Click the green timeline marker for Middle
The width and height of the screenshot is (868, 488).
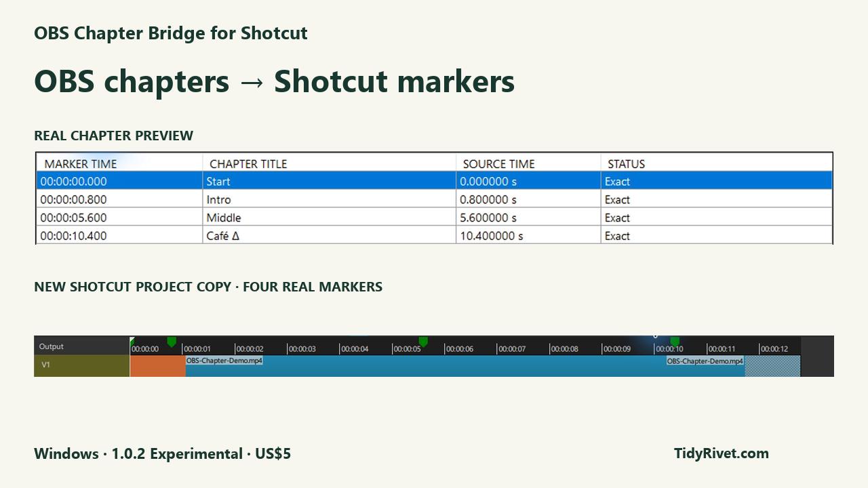(423, 342)
